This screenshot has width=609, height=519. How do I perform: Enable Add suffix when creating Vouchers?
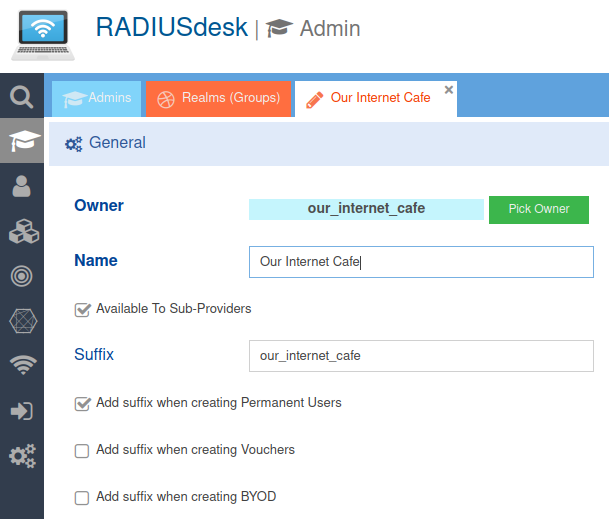point(83,451)
